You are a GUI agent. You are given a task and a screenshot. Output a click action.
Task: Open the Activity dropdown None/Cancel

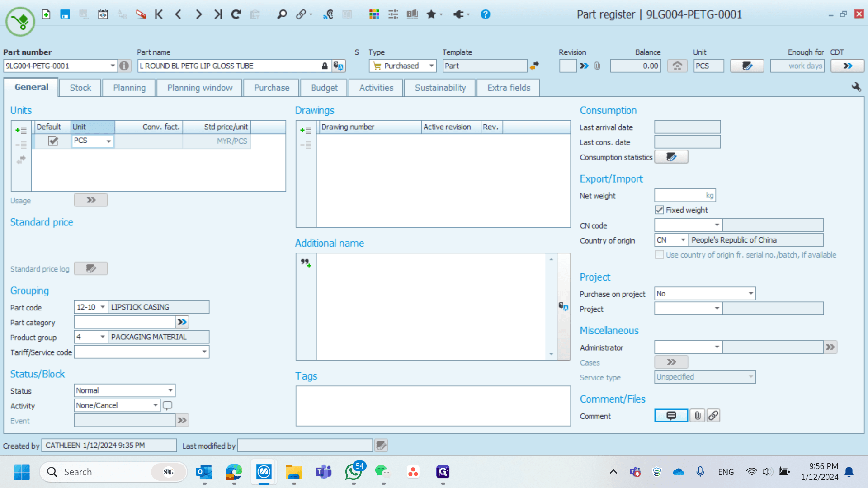[x=156, y=405]
